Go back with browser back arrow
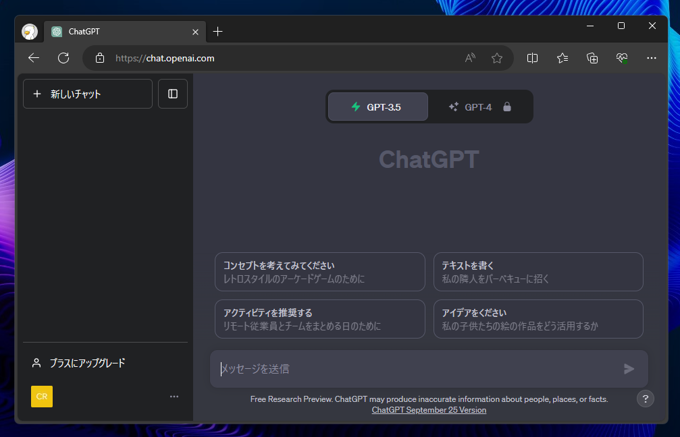Viewport: 680px width, 437px height. [34, 58]
